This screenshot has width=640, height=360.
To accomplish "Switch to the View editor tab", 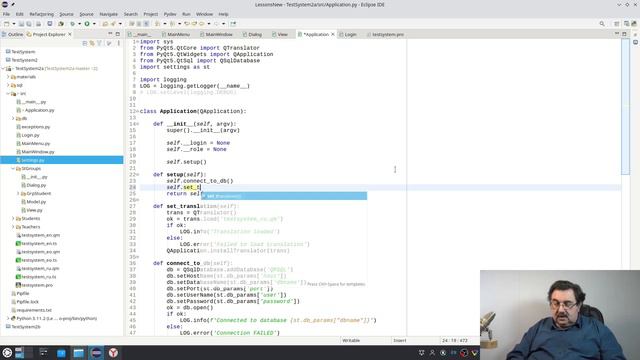I will pos(280,35).
